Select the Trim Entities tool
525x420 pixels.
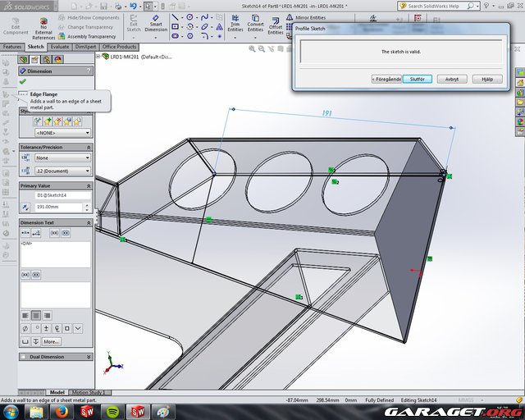click(235, 22)
